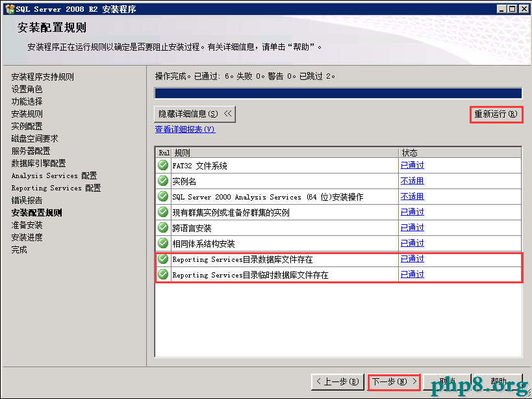
Task: Maximize the SQL Server 2008 R2 setup window
Action: tap(513, 9)
